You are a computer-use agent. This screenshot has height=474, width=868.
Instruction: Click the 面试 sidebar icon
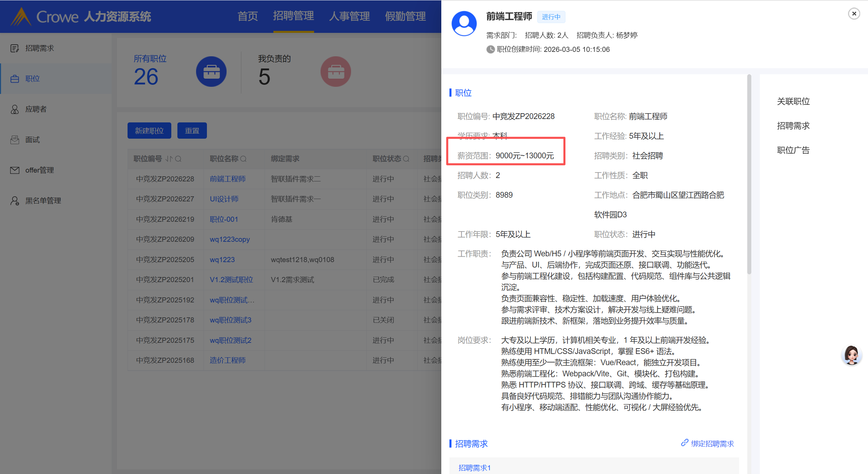tap(15, 140)
